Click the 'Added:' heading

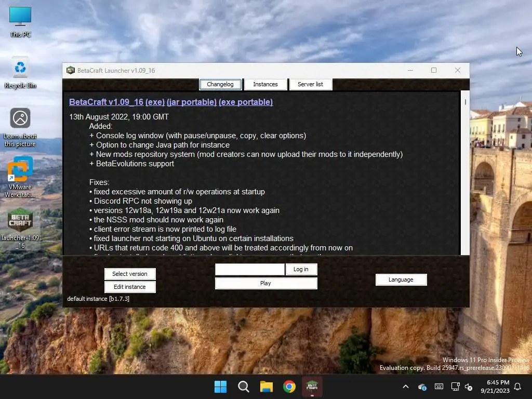[100, 126]
